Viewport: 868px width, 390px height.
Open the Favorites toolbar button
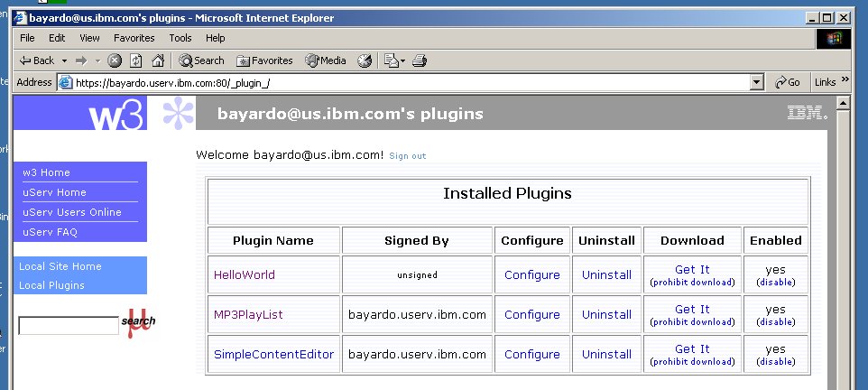[264, 60]
